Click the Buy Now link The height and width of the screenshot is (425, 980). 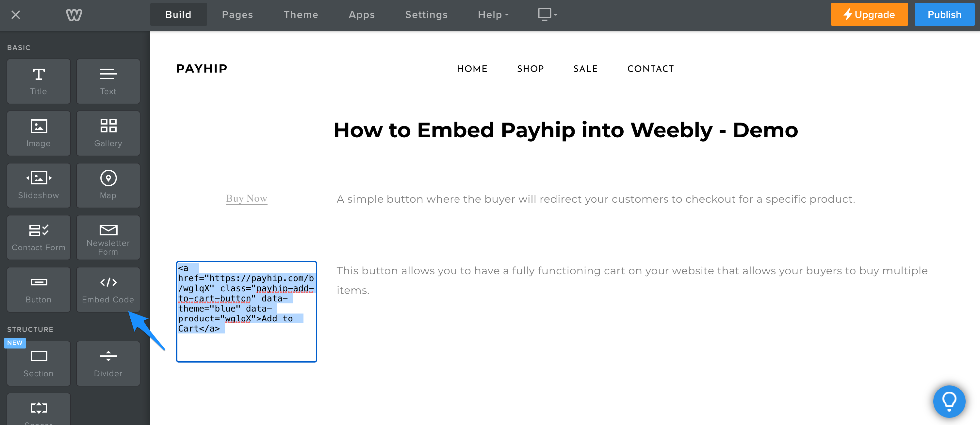coord(246,198)
